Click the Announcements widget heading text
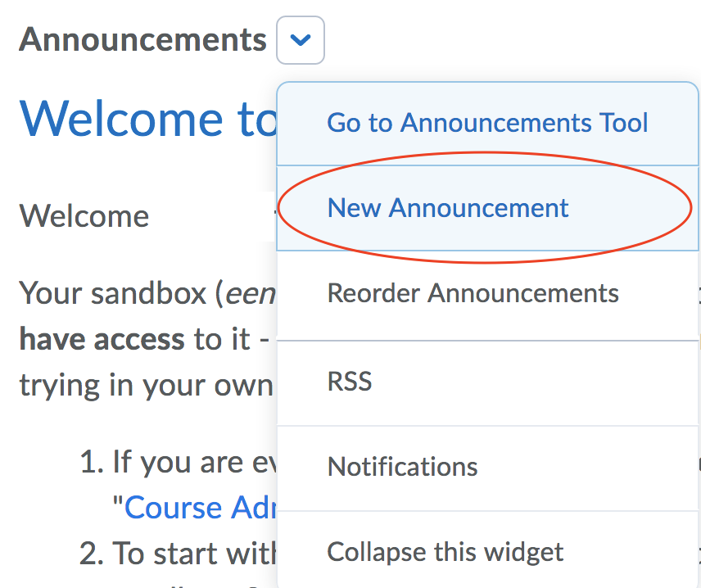Viewport: 701px width, 588px height. (x=142, y=39)
